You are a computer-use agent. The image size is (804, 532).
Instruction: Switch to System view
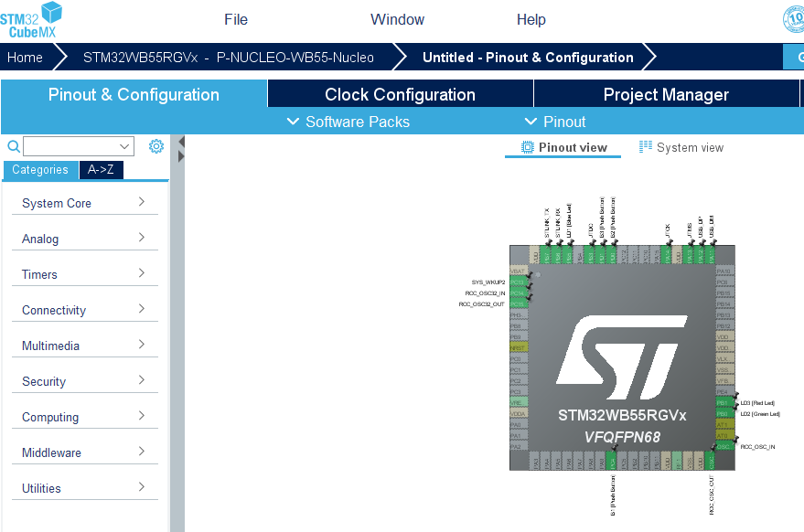click(681, 147)
